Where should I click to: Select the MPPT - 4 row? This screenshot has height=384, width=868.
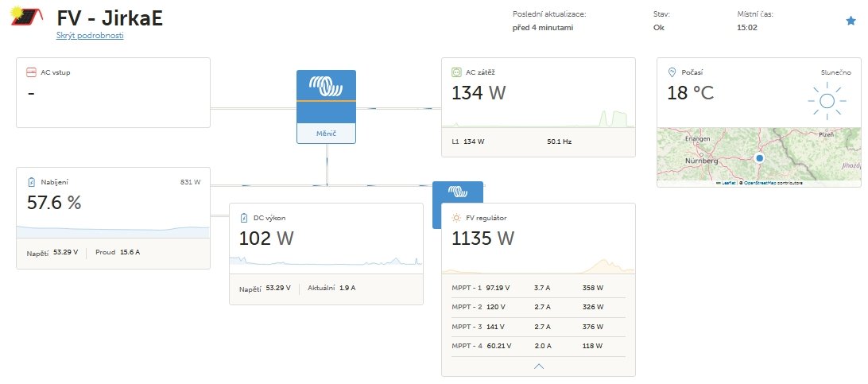(x=537, y=346)
